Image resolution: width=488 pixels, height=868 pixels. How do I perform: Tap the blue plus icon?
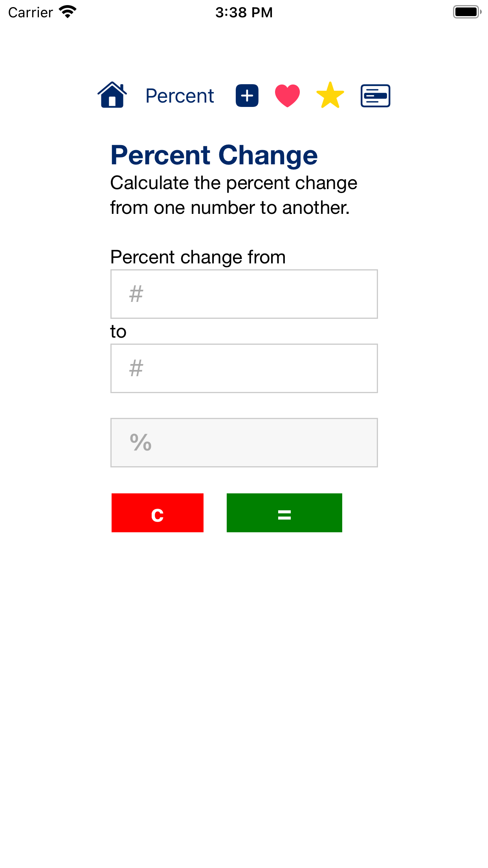pyautogui.click(x=246, y=96)
